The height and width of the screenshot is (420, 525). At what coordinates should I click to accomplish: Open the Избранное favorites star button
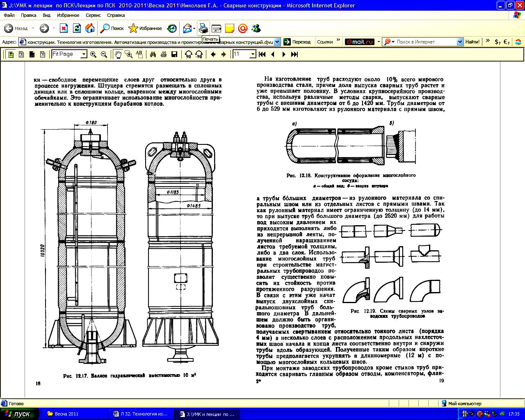[x=145, y=28]
